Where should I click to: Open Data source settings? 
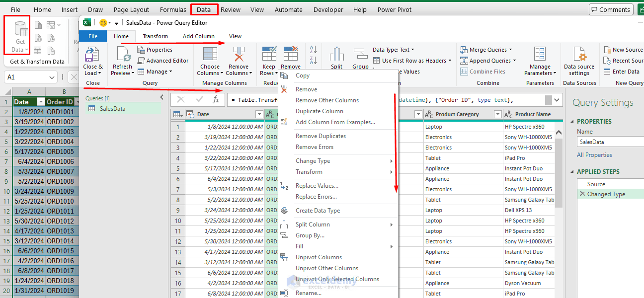[x=579, y=61]
